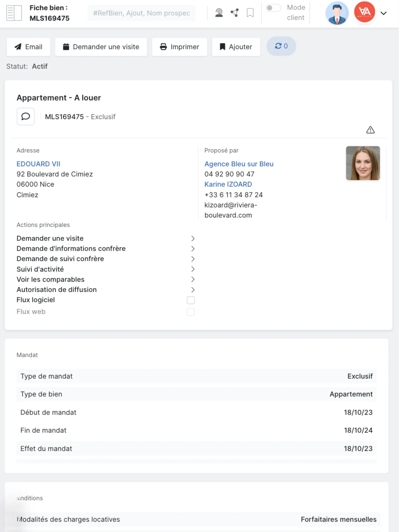Click the 92 Boulevard de Cimiez address line
Screen dimensions: 399x532
[x=55, y=174]
